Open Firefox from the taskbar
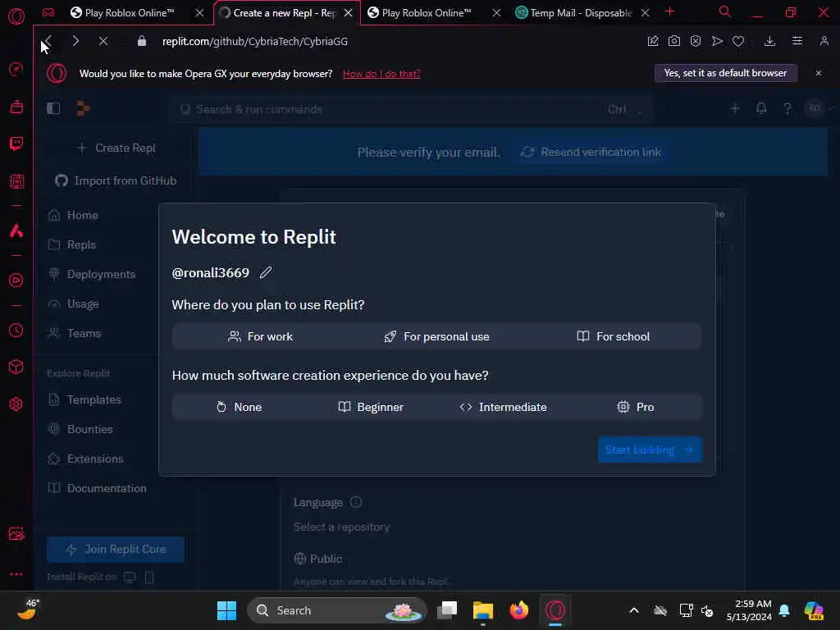The height and width of the screenshot is (630, 840). 518,610
